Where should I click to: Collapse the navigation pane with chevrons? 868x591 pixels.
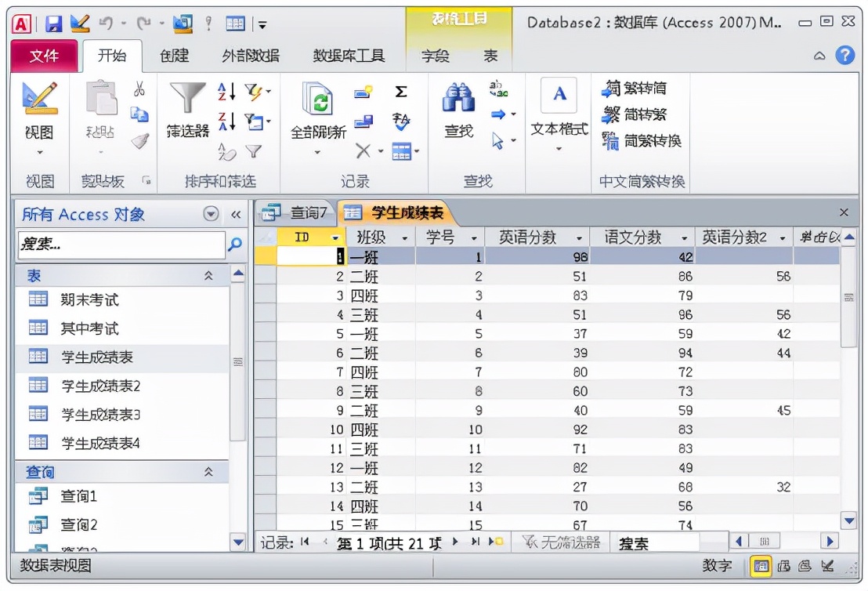coord(236,214)
